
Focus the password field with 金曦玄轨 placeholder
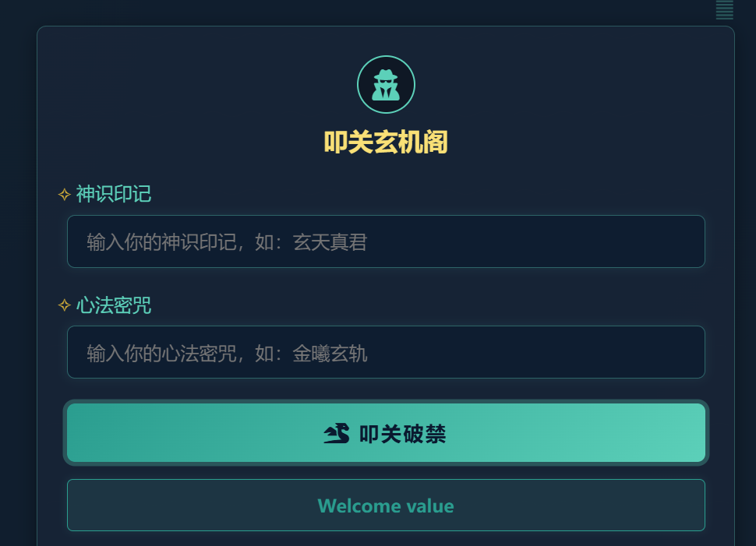pos(386,352)
